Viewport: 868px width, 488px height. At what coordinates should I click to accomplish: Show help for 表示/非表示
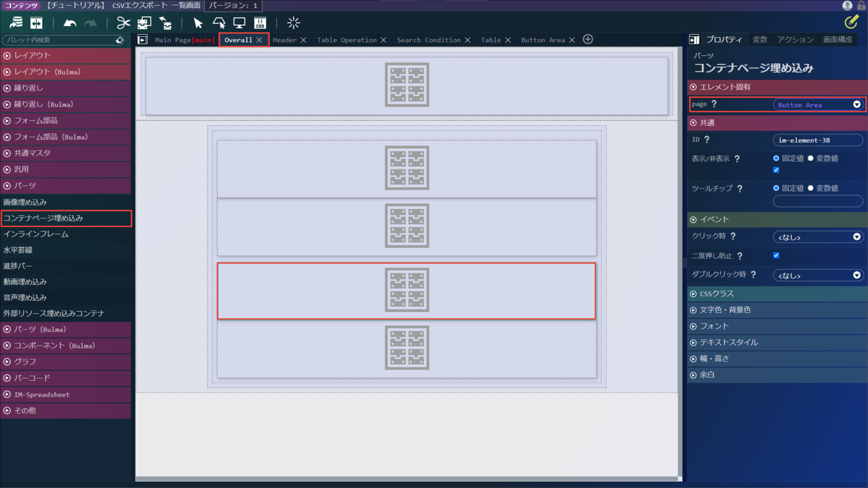tap(737, 159)
